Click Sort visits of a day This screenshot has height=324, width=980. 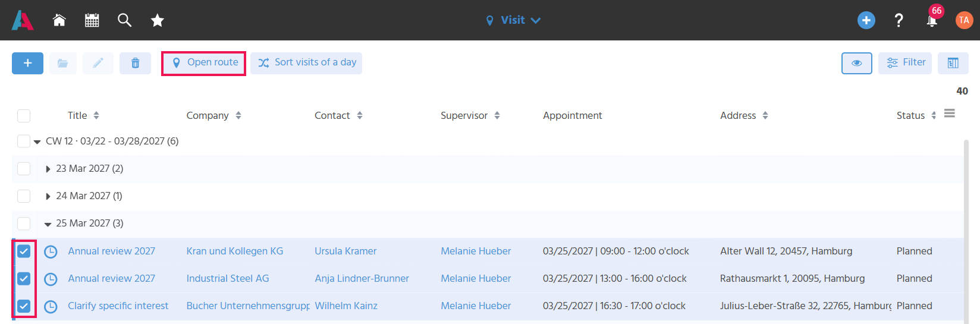pyautogui.click(x=306, y=63)
